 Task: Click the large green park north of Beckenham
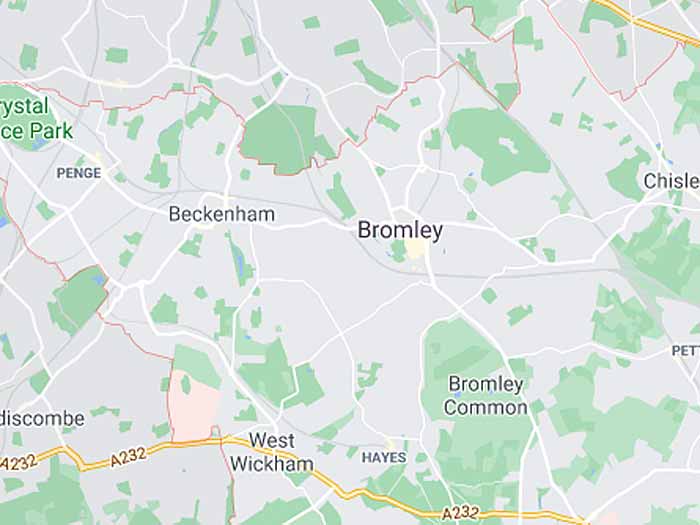point(286,138)
